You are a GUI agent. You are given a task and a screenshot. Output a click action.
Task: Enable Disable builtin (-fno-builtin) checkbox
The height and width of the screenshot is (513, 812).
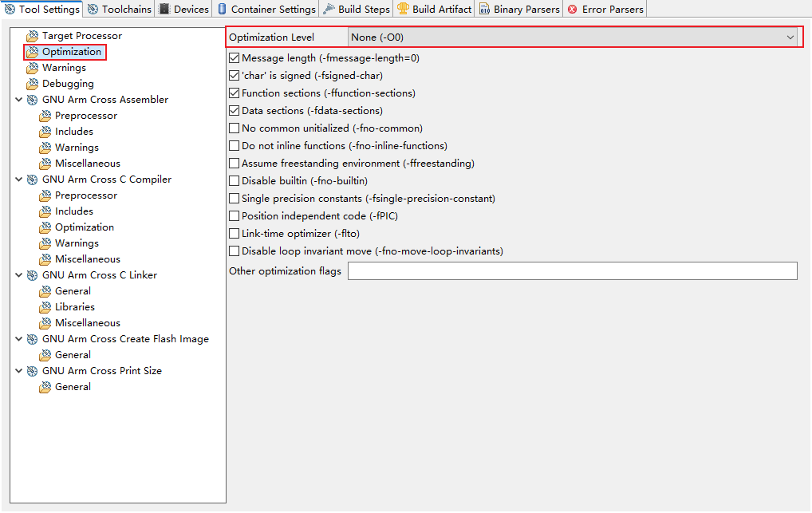point(234,181)
